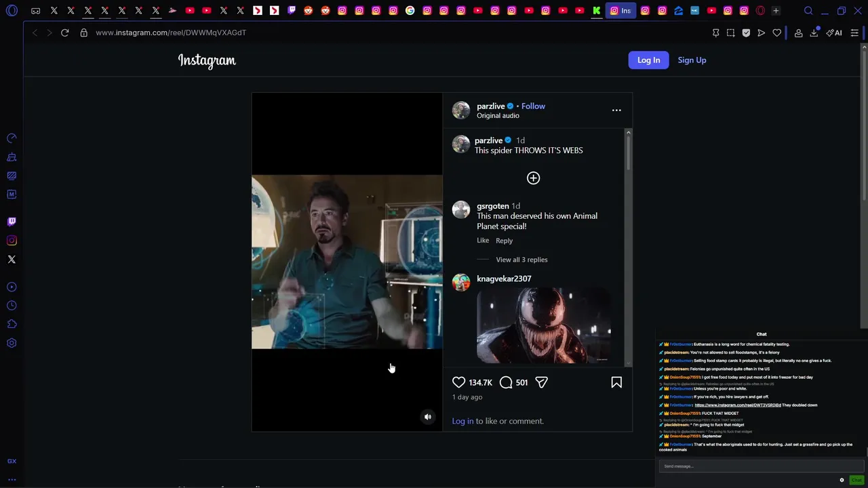Share the reel using the paper plane icon
This screenshot has height=488, width=868.
coord(541,382)
